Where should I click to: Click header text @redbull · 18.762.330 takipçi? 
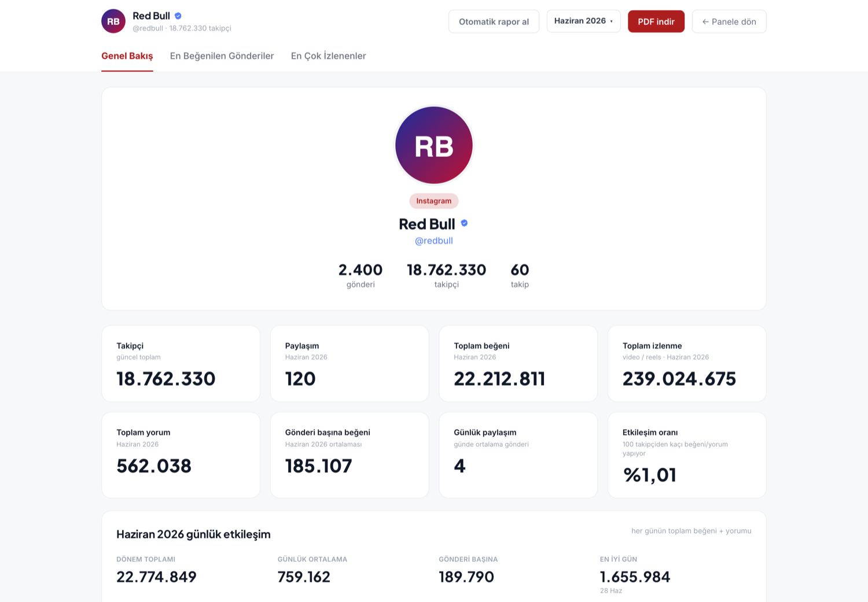[182, 28]
